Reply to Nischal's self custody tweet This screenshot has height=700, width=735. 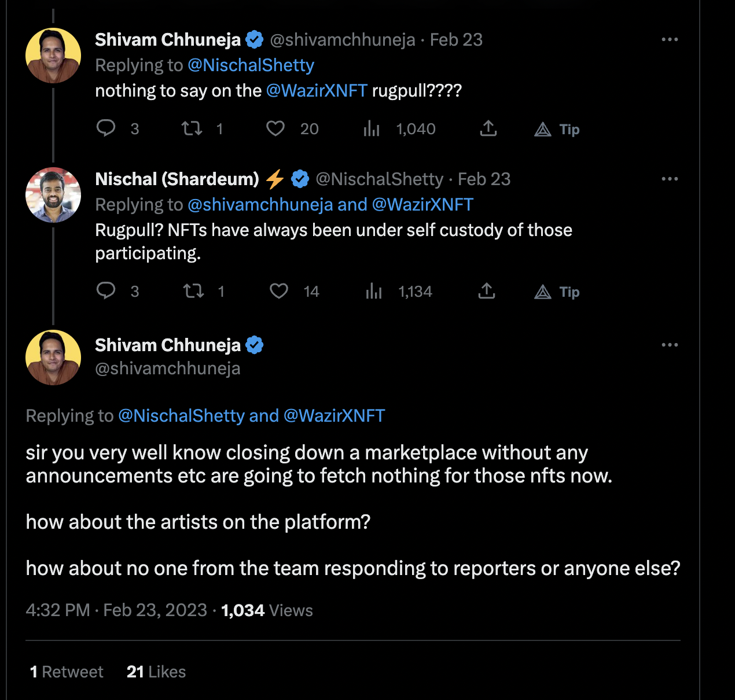tap(106, 290)
